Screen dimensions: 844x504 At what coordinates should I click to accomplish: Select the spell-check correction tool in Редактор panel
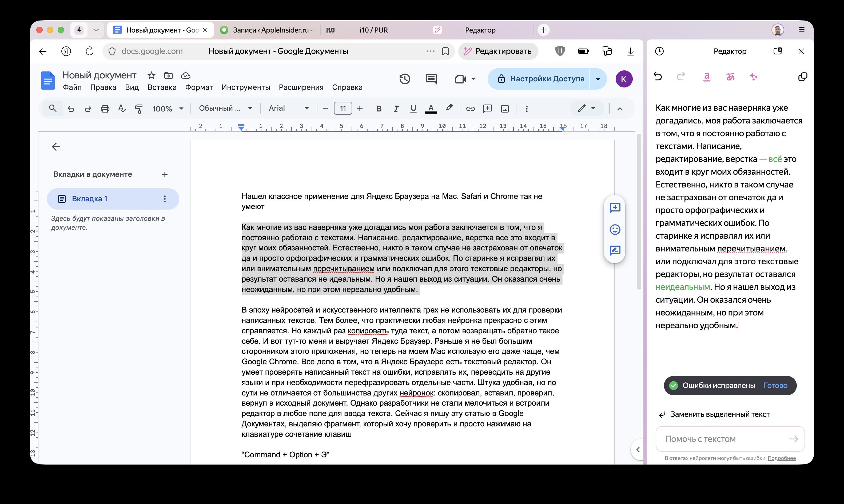tap(707, 77)
